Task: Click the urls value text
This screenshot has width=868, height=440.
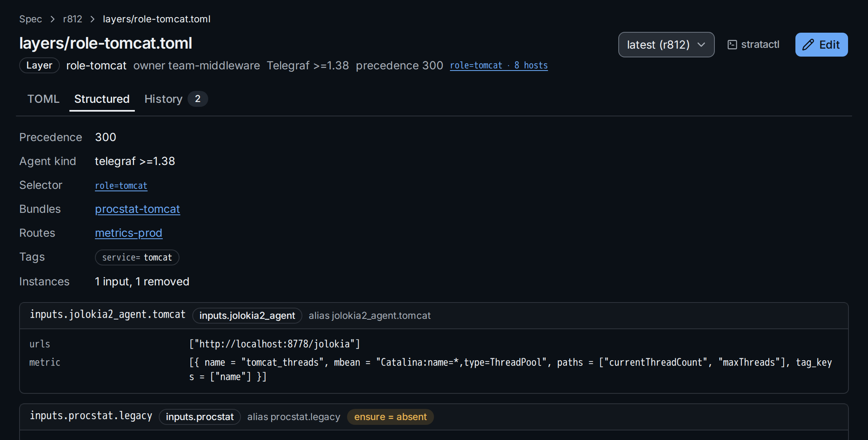Action: click(x=274, y=344)
